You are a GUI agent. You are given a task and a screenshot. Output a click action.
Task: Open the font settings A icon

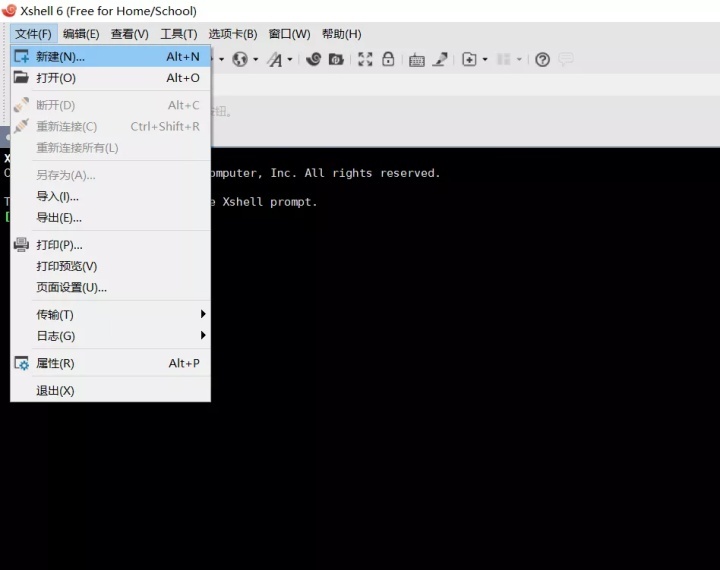pos(275,59)
